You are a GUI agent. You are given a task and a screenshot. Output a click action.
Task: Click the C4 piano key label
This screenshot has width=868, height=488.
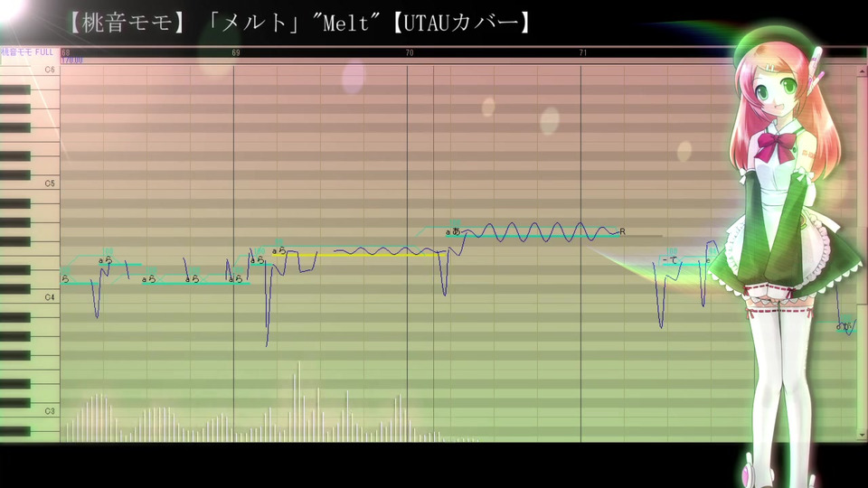(50, 297)
